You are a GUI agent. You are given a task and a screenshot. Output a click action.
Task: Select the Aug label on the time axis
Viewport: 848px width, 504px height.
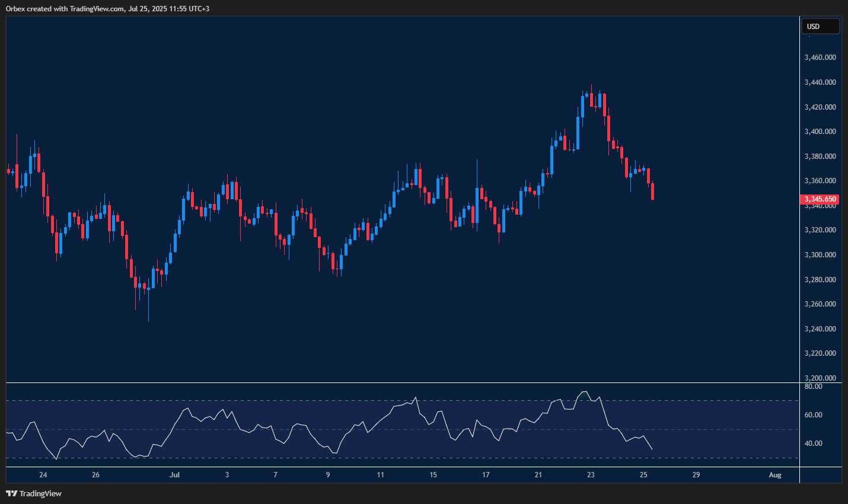point(775,475)
